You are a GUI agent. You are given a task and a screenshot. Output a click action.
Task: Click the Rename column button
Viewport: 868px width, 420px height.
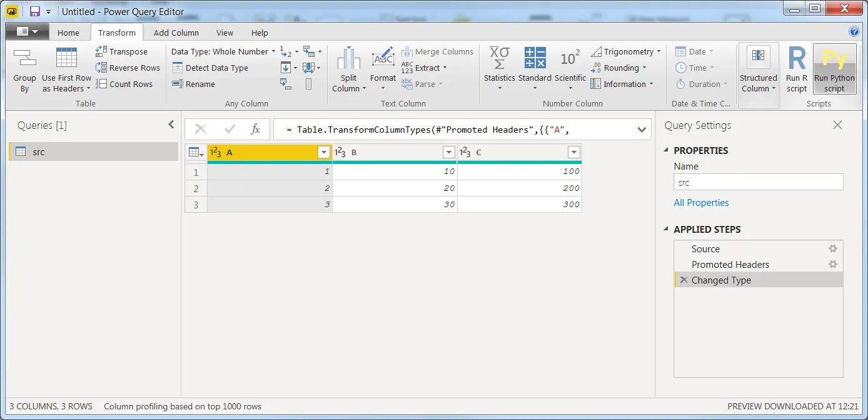pyautogui.click(x=193, y=84)
